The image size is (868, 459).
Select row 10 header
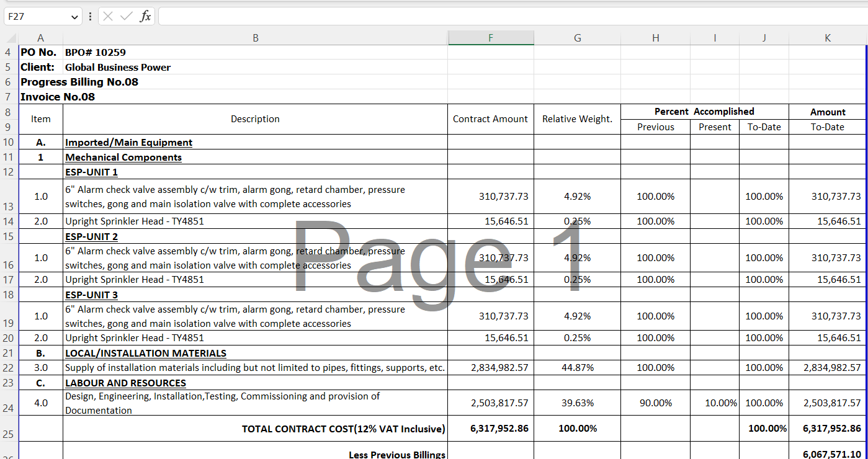pos(9,142)
